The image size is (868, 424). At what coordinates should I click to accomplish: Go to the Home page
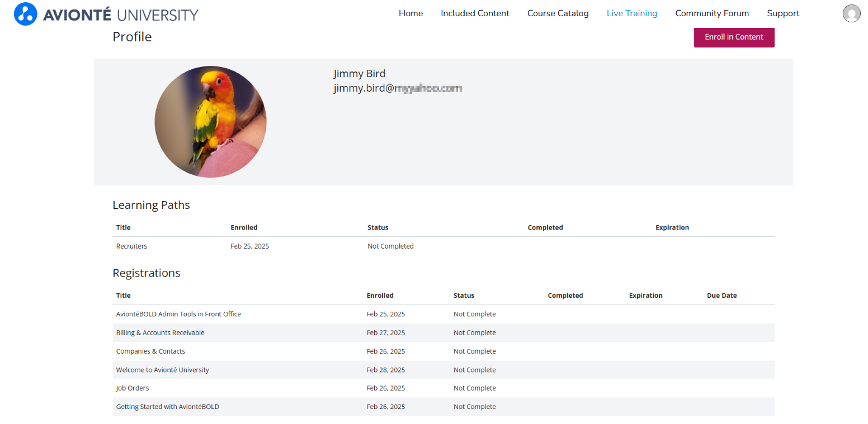(x=411, y=13)
